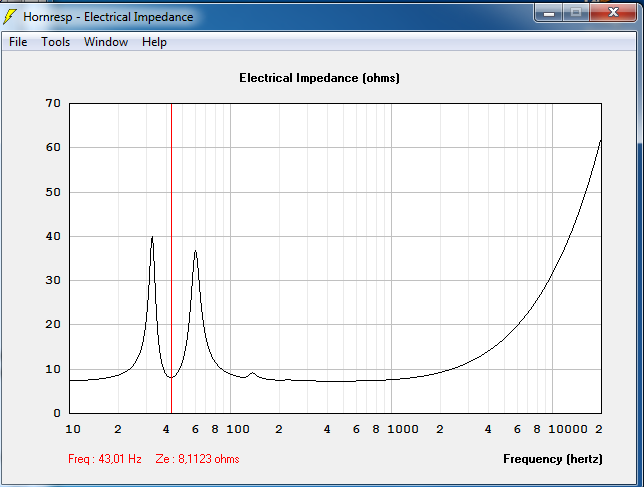Close the Electrical Impedance window

(x=613, y=13)
